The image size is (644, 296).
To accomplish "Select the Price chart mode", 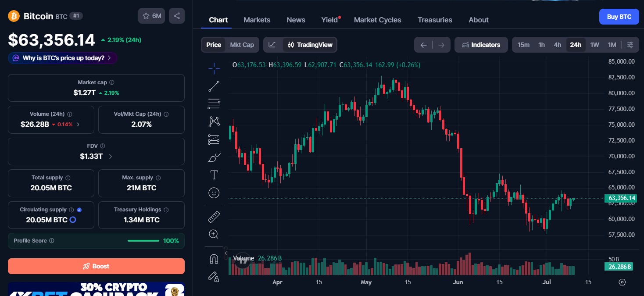I will click(214, 45).
